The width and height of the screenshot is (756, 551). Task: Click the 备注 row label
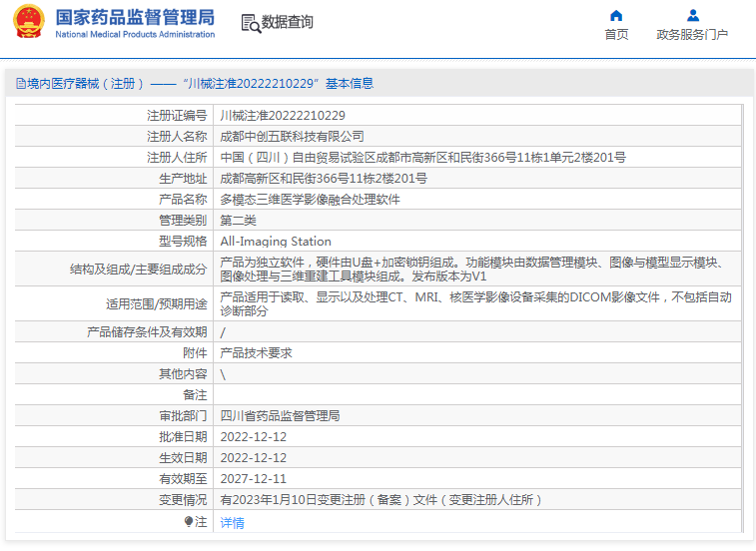[x=196, y=395]
